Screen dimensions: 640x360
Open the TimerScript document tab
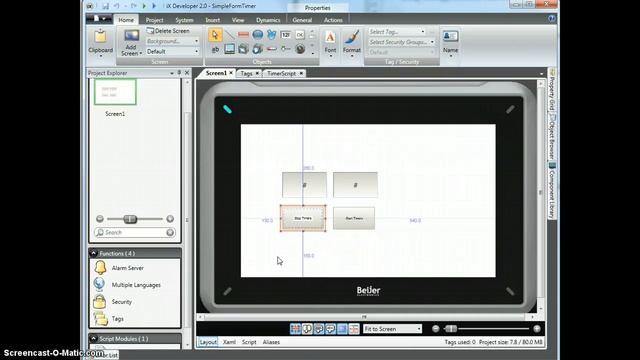(281, 73)
